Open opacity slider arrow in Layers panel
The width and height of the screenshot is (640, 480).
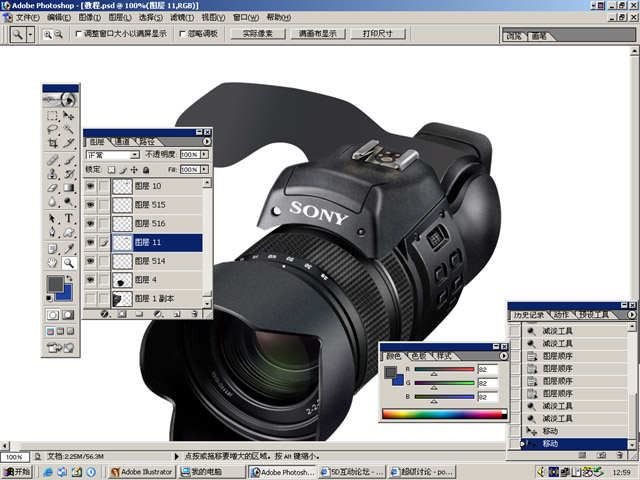204,154
